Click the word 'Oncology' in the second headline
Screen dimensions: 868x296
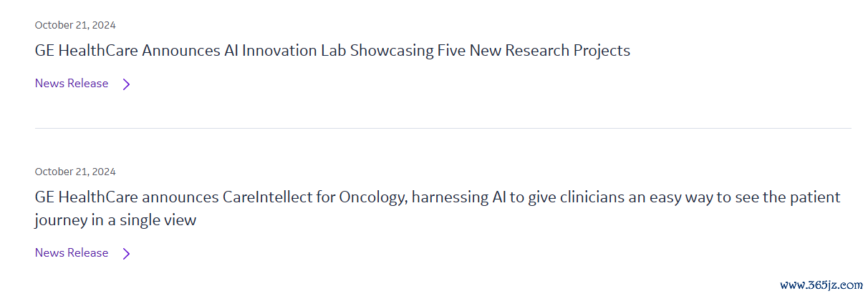[x=374, y=197]
